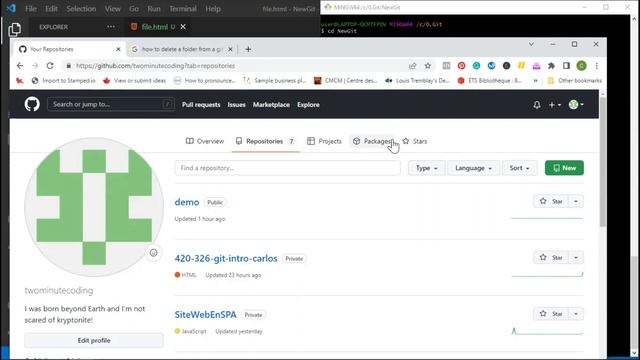Screen dimensions: 640x360
Task: Click the profile avatar image
Action: click(x=94, y=207)
